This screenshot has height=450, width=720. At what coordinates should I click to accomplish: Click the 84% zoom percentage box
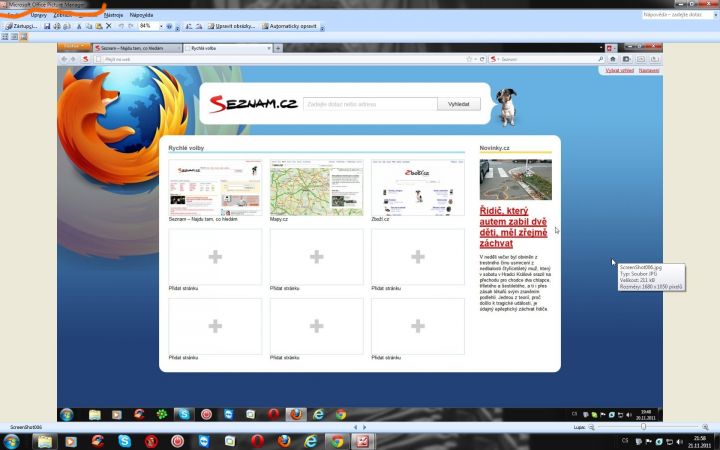[148, 26]
